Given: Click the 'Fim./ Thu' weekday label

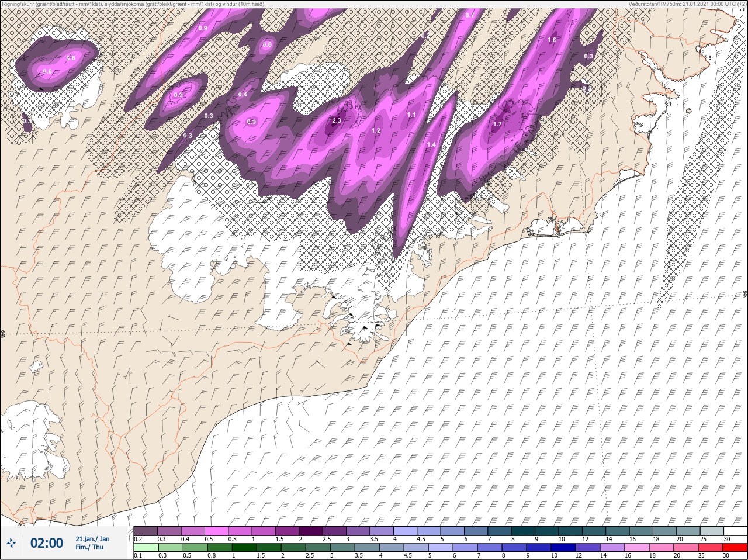Looking at the screenshot, I should coord(89,547).
